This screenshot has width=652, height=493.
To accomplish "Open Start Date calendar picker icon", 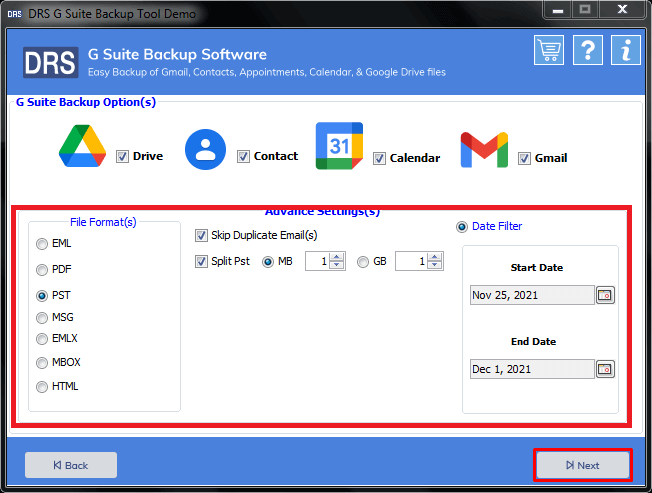I will tap(605, 295).
